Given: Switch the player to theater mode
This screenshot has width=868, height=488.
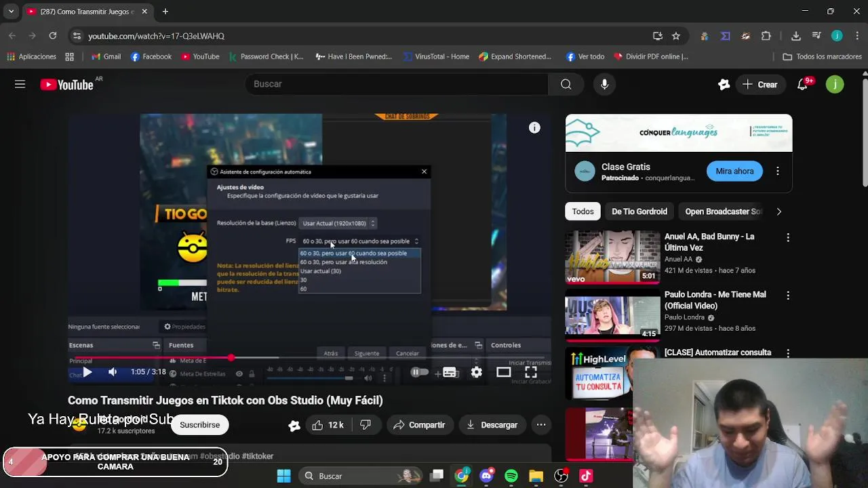Looking at the screenshot, I should 503,372.
